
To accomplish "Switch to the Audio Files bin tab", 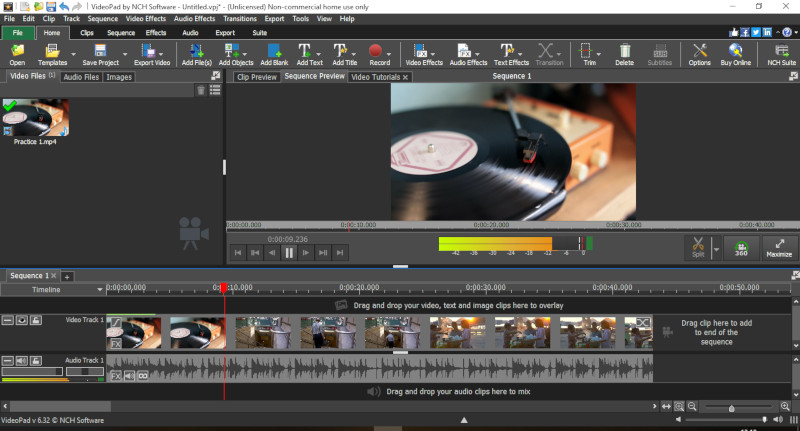I will [x=81, y=77].
